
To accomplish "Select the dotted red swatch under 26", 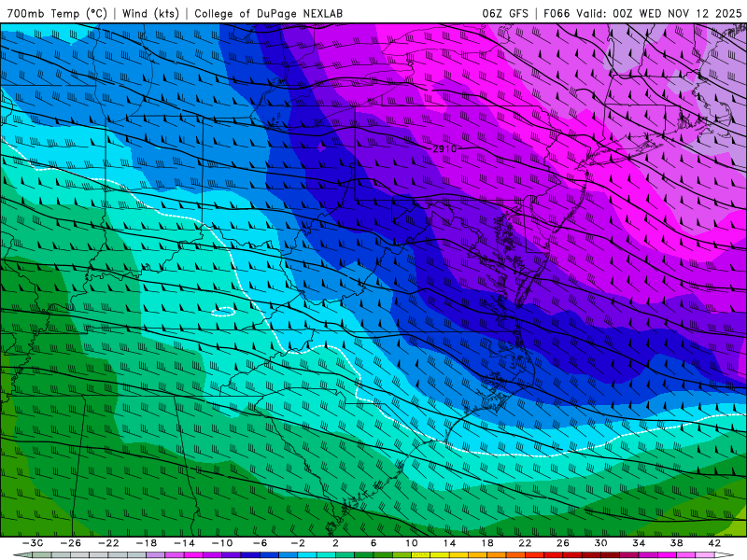I will [x=572, y=555].
